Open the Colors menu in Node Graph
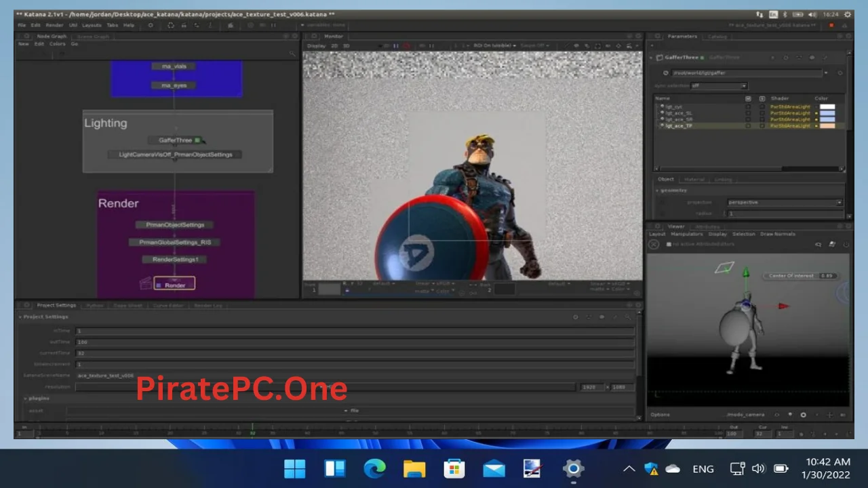868x488 pixels. point(57,44)
